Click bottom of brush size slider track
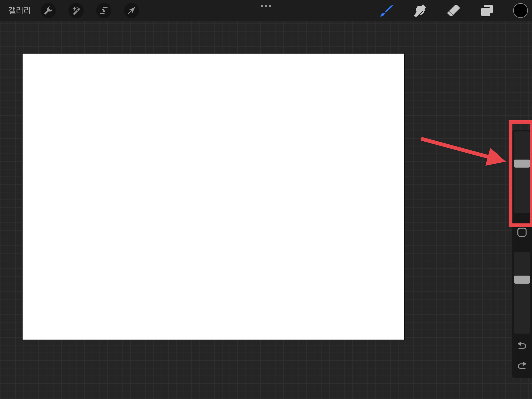The height and width of the screenshot is (399, 532). pyautogui.click(x=522, y=209)
